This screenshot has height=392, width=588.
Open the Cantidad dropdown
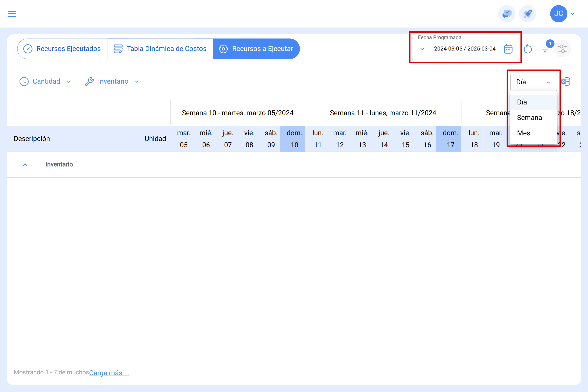pos(45,81)
